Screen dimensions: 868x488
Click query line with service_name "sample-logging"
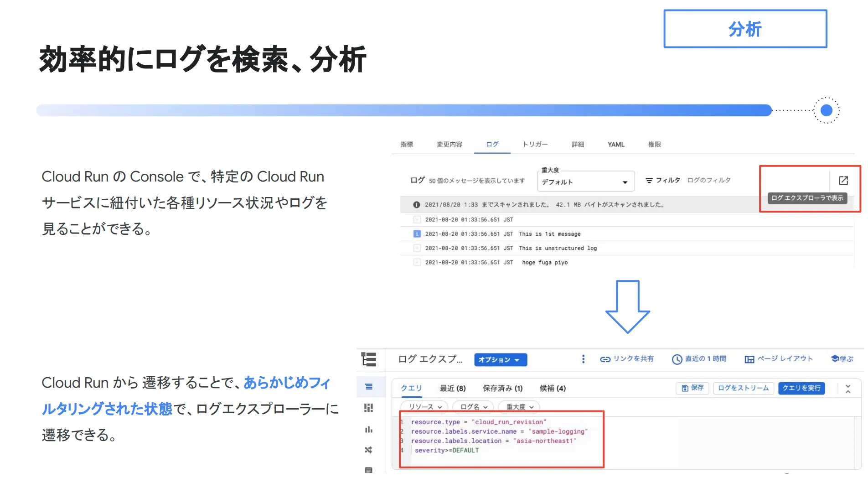[x=499, y=431]
